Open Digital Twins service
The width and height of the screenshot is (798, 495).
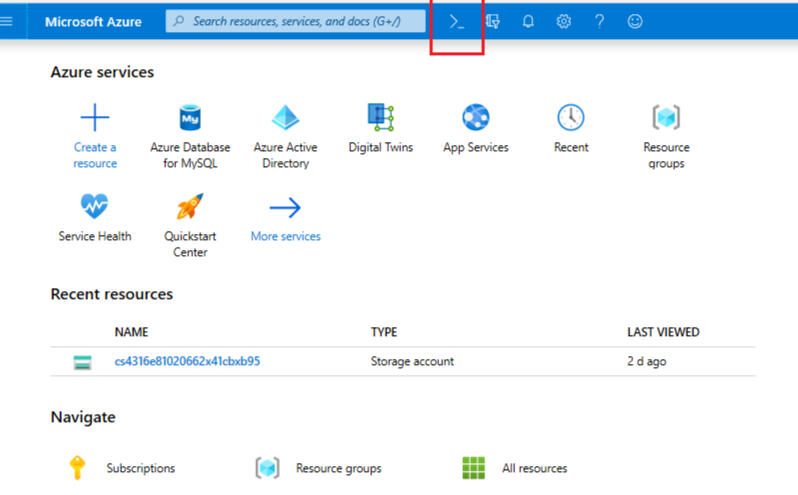(380, 118)
